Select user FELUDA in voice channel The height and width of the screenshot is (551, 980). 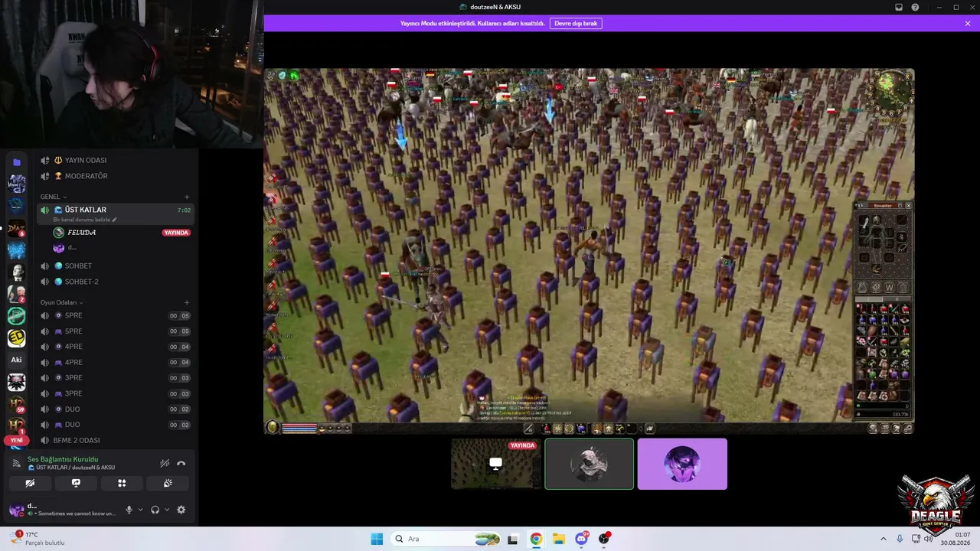point(81,233)
